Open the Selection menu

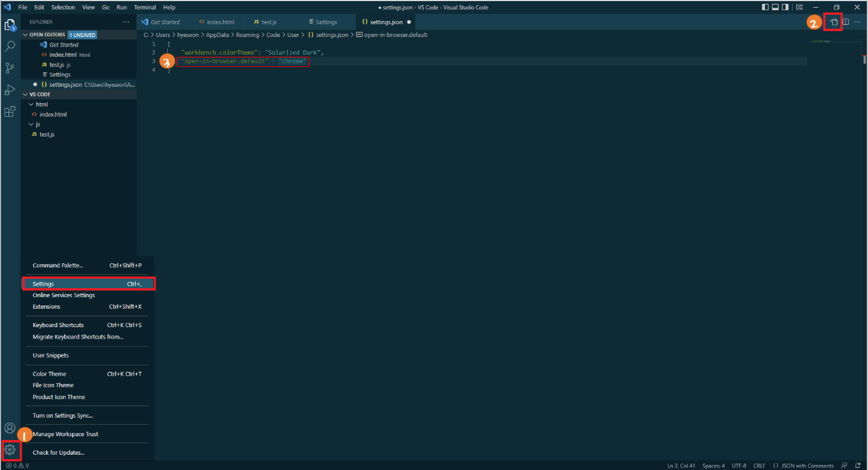(x=63, y=7)
